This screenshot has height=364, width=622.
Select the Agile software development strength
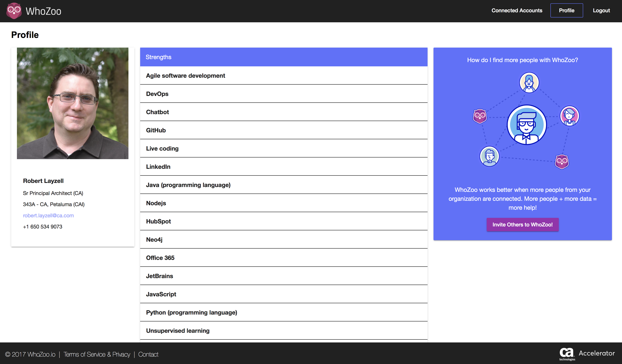pos(284,75)
